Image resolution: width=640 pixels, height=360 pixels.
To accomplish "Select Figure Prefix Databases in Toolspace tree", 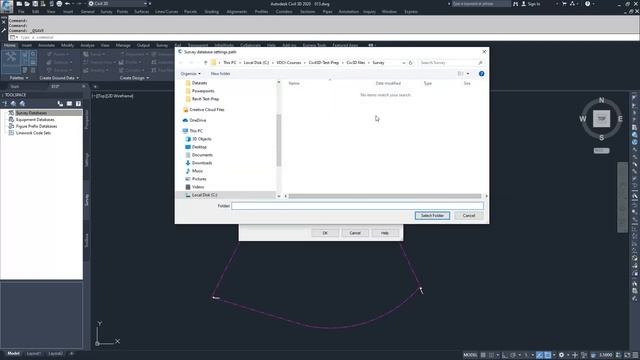I will click(x=36, y=126).
